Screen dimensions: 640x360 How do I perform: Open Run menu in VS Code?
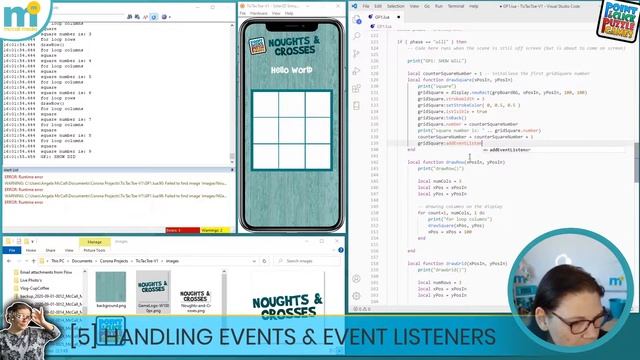(x=439, y=6)
